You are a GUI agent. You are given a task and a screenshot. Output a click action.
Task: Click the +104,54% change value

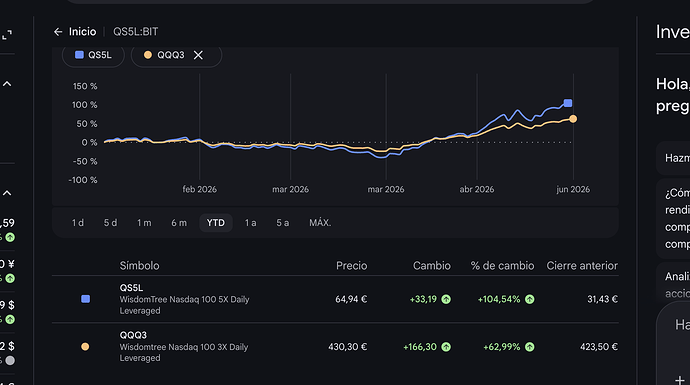[x=499, y=299]
